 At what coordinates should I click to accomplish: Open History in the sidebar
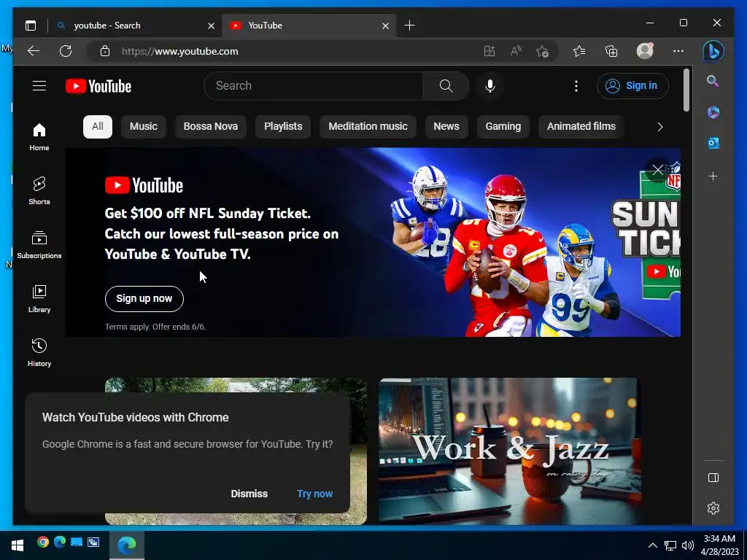click(x=39, y=352)
